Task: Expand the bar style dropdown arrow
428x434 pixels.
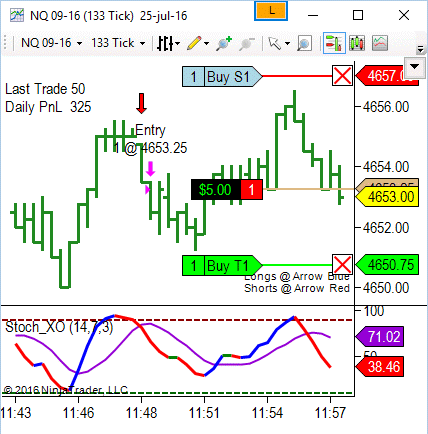Action: 177,43
